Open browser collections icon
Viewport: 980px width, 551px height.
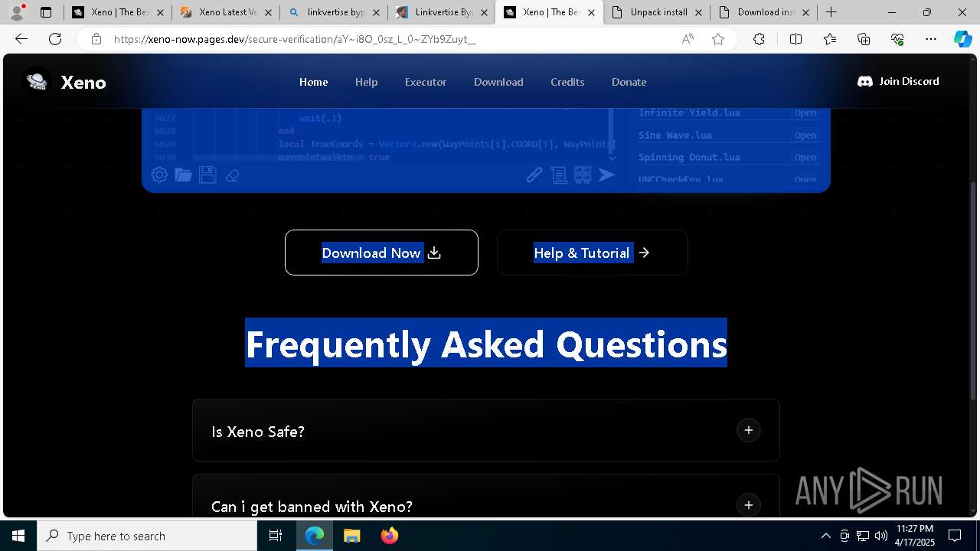click(864, 39)
